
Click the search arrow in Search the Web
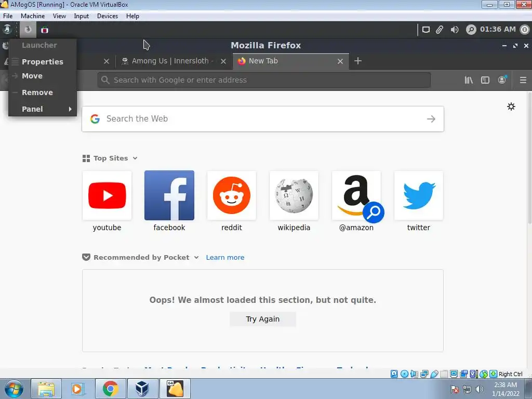[x=431, y=119]
